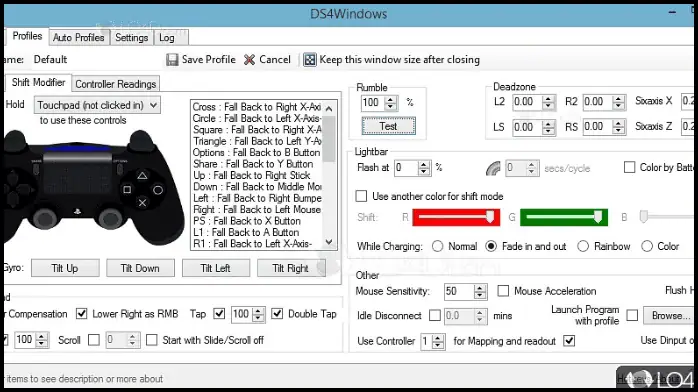Click the Rumble percentage spinner
The height and width of the screenshot is (392, 698).
click(x=390, y=103)
